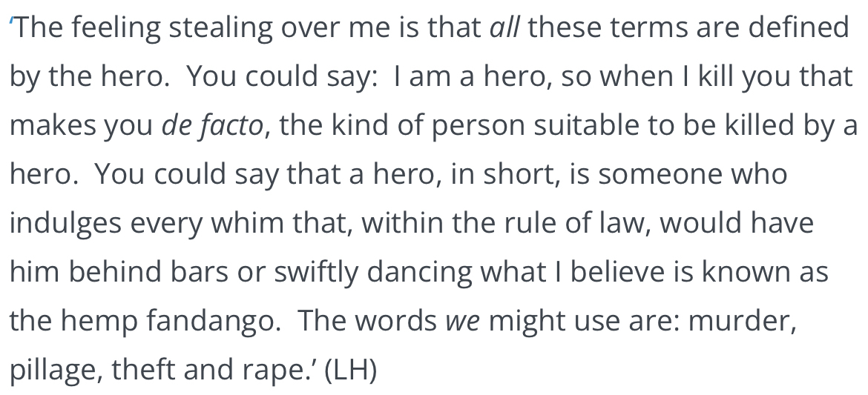The height and width of the screenshot is (395, 868).
Task: Click the italic phrase "de facto"
Action: [211, 126]
